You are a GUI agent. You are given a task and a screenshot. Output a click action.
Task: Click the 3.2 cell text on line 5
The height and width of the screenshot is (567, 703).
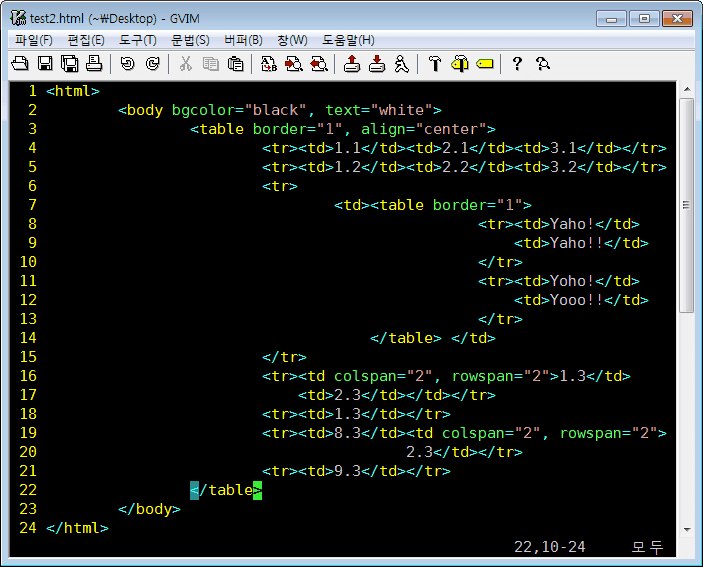coord(564,167)
